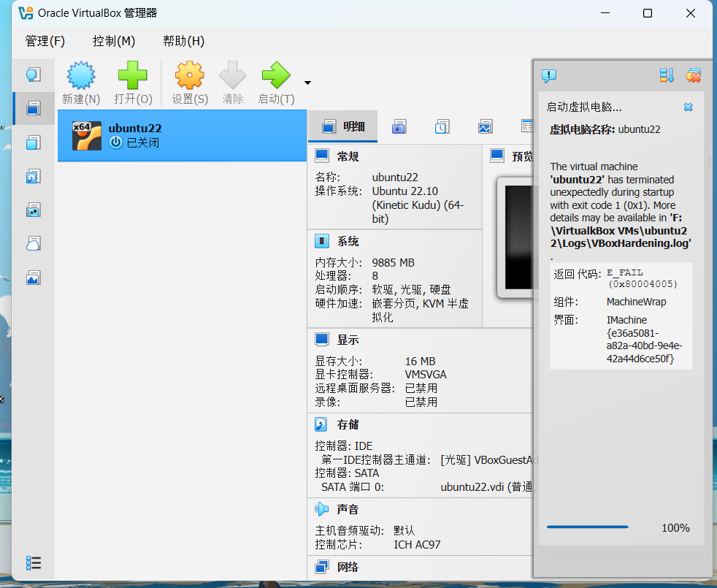Open the Snapshots tab with camera icon

point(399,127)
